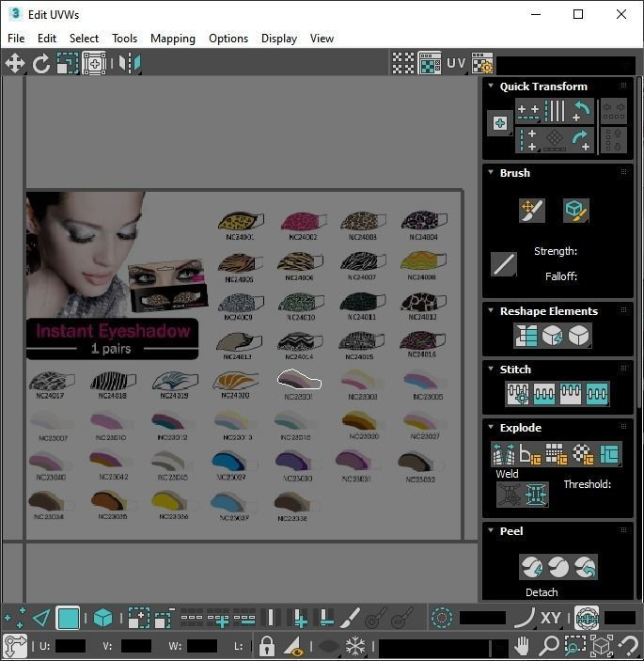Viewport: 644px width, 661px height.
Task: Click Target Weld icon under Weld
Action: [x=510, y=494]
